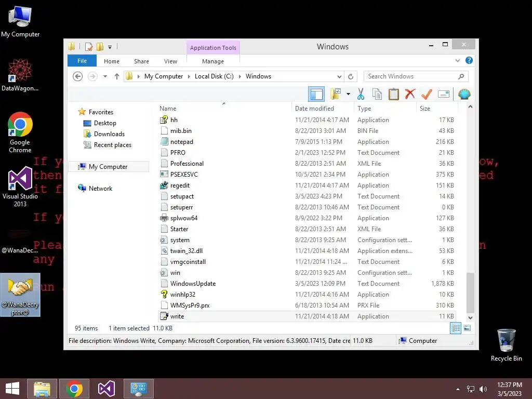Open File Explorer from the taskbar

click(42, 389)
